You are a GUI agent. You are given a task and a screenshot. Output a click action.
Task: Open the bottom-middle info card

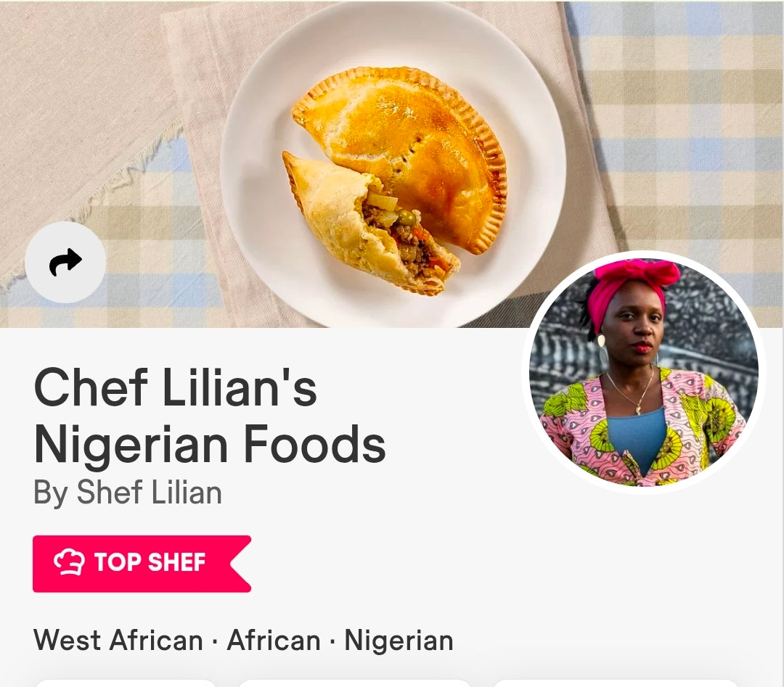354,683
